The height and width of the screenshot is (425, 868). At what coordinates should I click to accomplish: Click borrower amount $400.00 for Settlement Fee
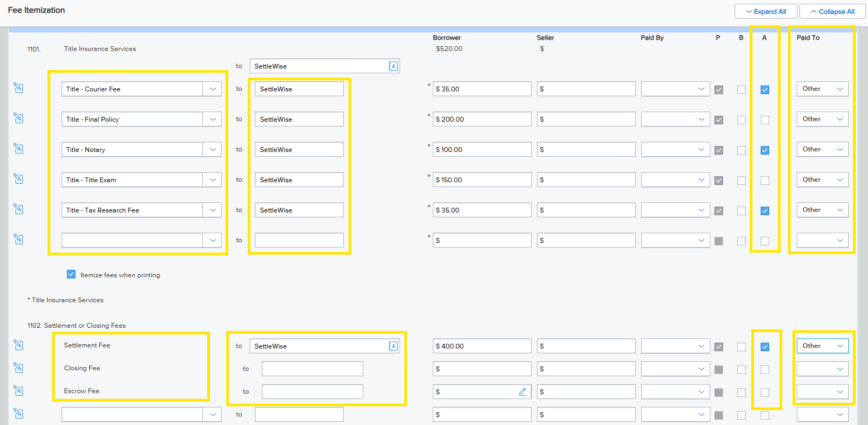482,346
